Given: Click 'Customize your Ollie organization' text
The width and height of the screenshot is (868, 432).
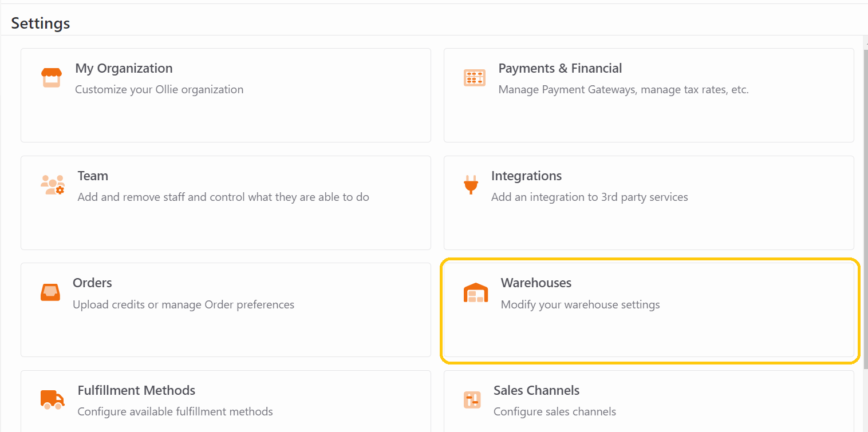Looking at the screenshot, I should (x=159, y=89).
